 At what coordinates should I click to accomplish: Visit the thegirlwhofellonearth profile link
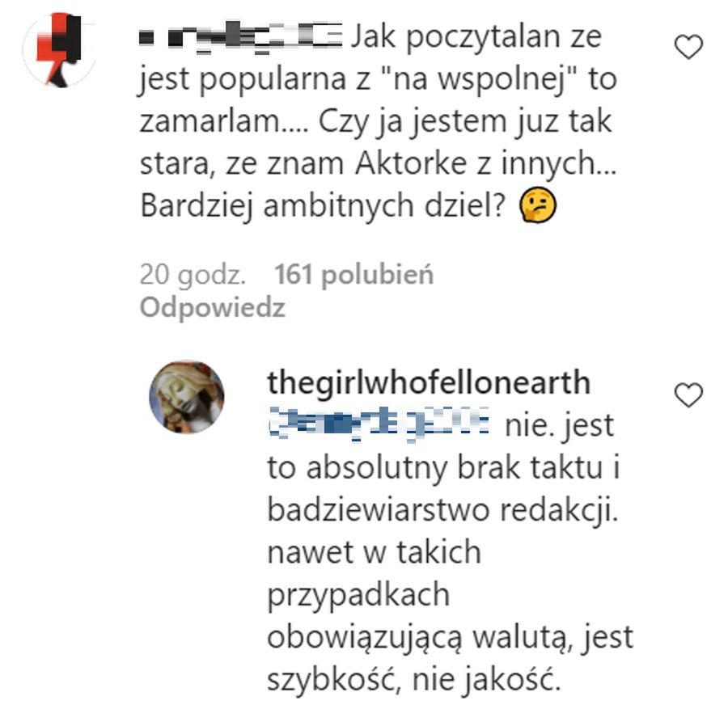tap(429, 383)
